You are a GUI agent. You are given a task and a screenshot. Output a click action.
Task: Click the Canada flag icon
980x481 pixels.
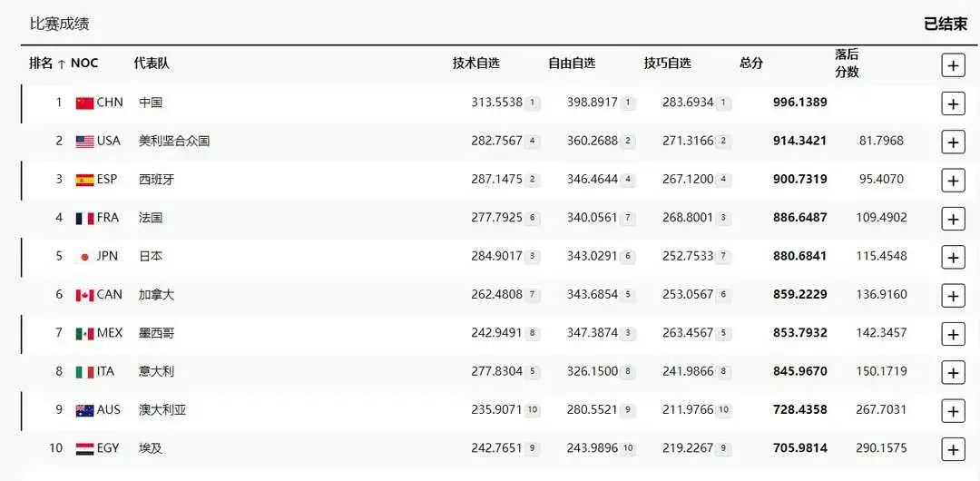84,295
